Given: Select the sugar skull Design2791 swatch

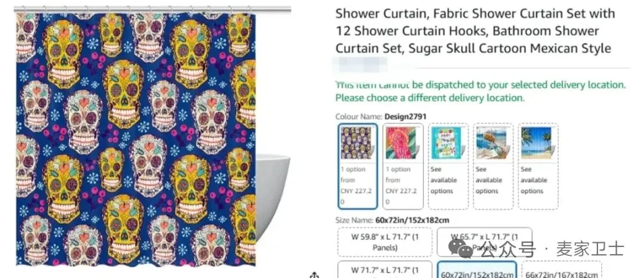Looking at the screenshot, I should (358, 166).
